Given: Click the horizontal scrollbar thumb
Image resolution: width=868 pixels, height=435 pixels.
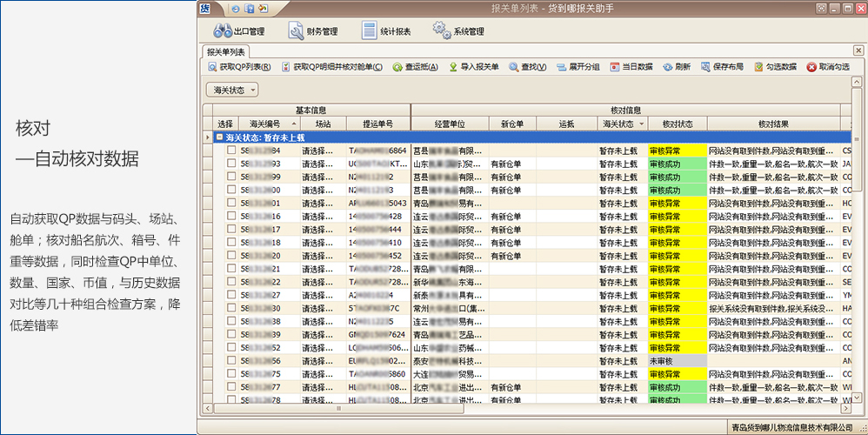Looking at the screenshot, I should 339,408.
